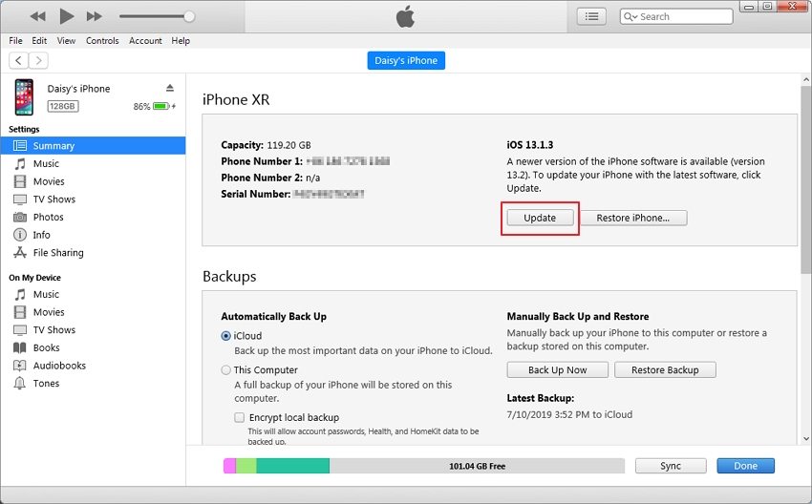Eject Daisy's iPhone
This screenshot has height=504, width=812.
click(170, 88)
